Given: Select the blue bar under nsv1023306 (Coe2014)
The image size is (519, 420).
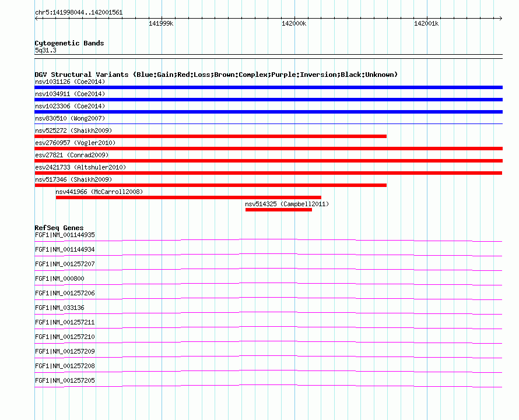Looking at the screenshot, I should point(268,112).
